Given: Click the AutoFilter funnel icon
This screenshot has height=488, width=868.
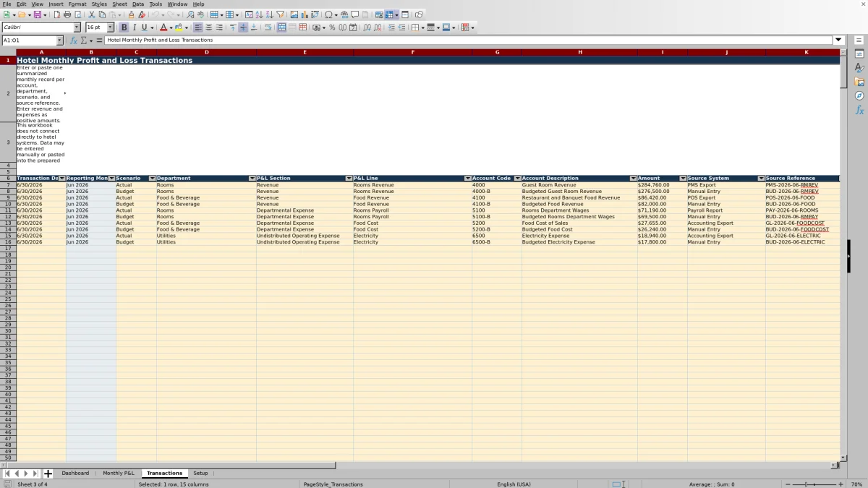Looking at the screenshot, I should 280,14.
